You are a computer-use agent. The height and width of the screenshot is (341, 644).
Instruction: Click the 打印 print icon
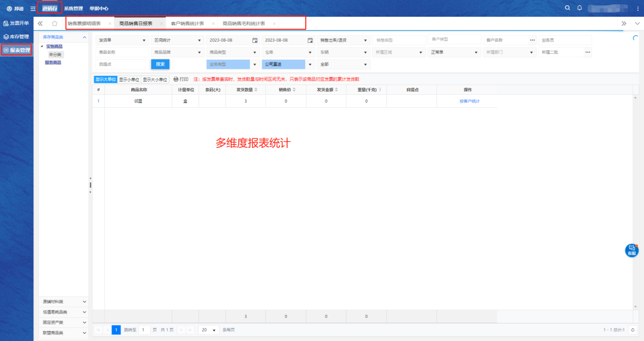tap(176, 79)
